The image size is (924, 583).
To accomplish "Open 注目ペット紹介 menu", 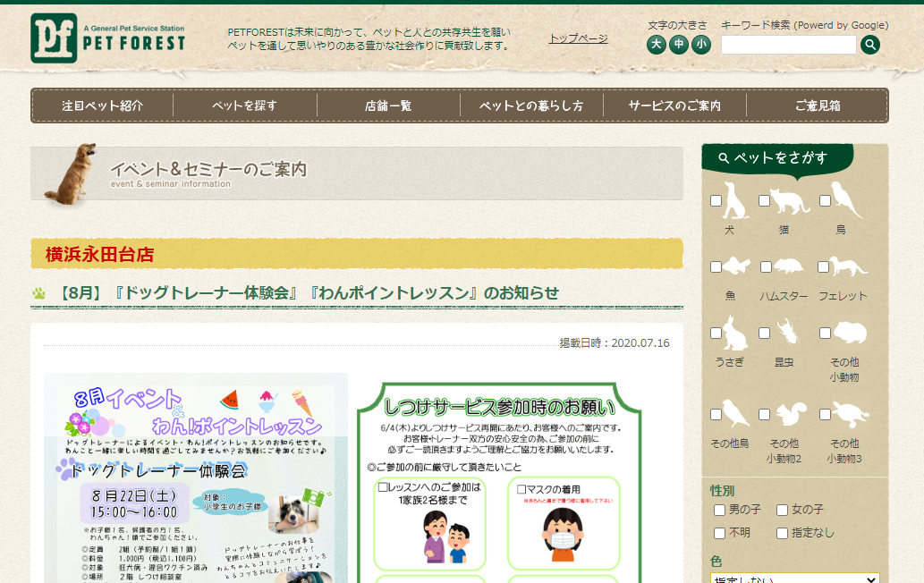I will click(x=103, y=106).
